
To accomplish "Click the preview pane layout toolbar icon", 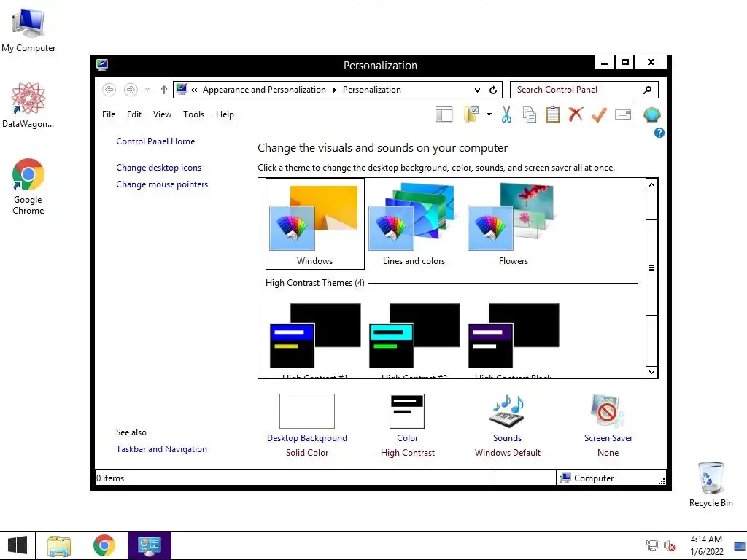I will pos(444,114).
